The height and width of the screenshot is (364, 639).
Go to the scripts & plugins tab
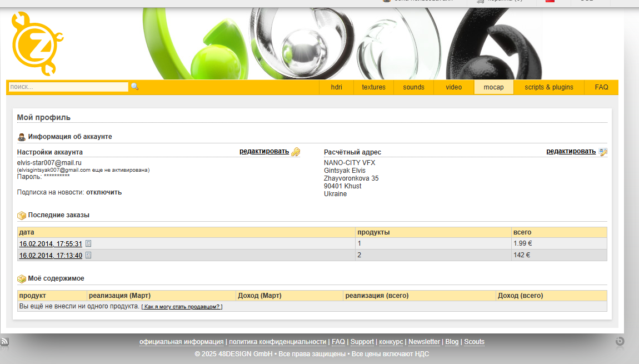pos(548,87)
